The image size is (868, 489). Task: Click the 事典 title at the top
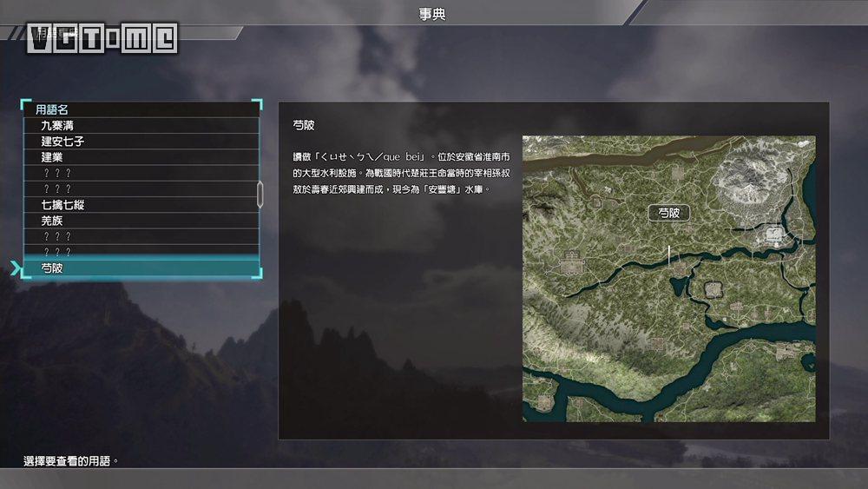[x=432, y=14]
